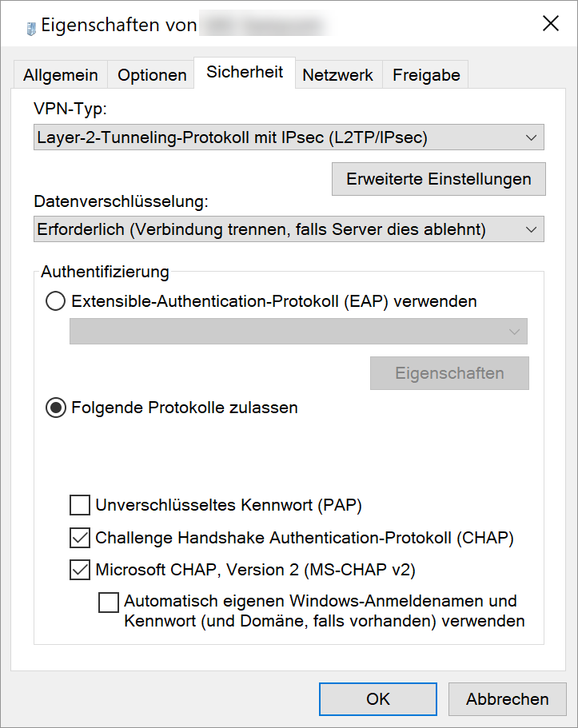Close the Eigenschaften dialog window

(x=551, y=24)
